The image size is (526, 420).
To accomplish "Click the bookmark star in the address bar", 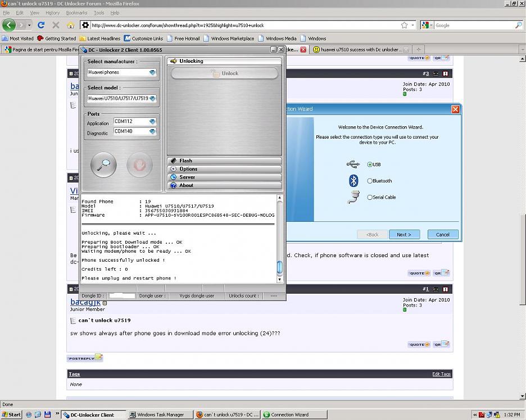I will (x=404, y=25).
